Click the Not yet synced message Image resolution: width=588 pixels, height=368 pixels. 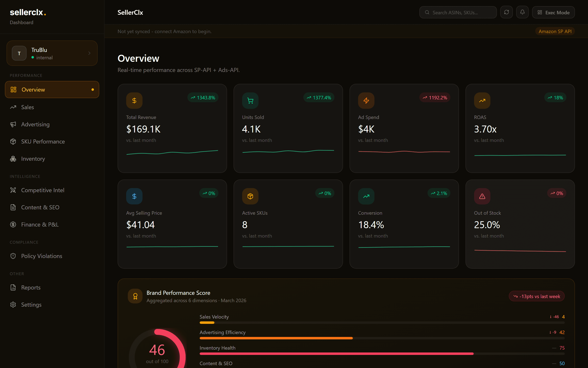[x=165, y=31]
